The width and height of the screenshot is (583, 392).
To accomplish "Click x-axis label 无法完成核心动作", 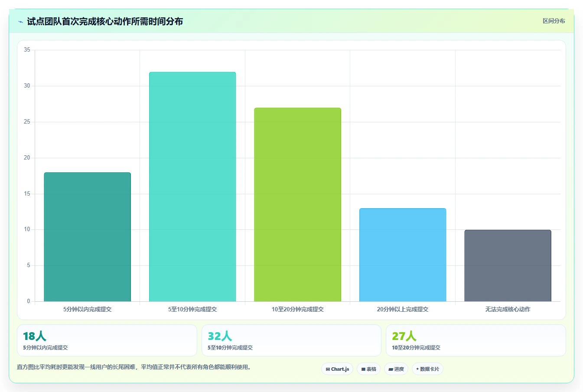I will (508, 309).
